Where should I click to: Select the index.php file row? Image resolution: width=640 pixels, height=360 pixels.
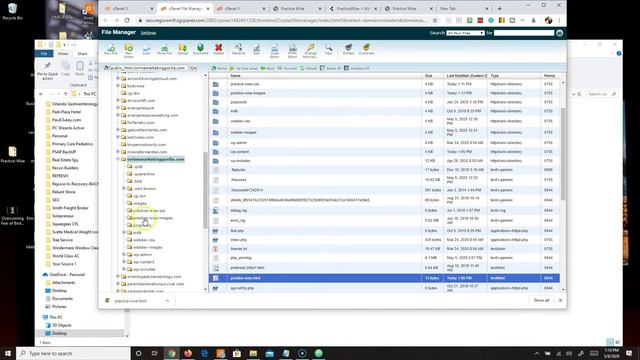pyautogui.click(x=384, y=240)
